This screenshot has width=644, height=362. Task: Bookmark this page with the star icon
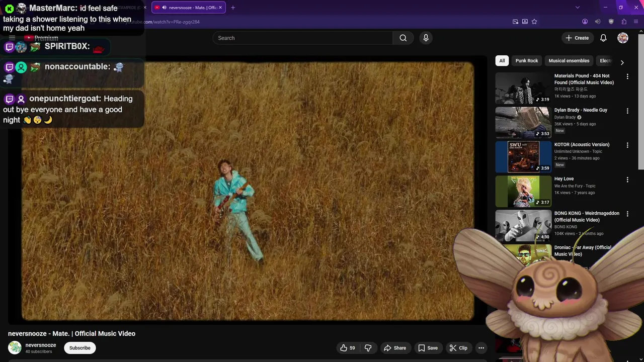[534, 22]
